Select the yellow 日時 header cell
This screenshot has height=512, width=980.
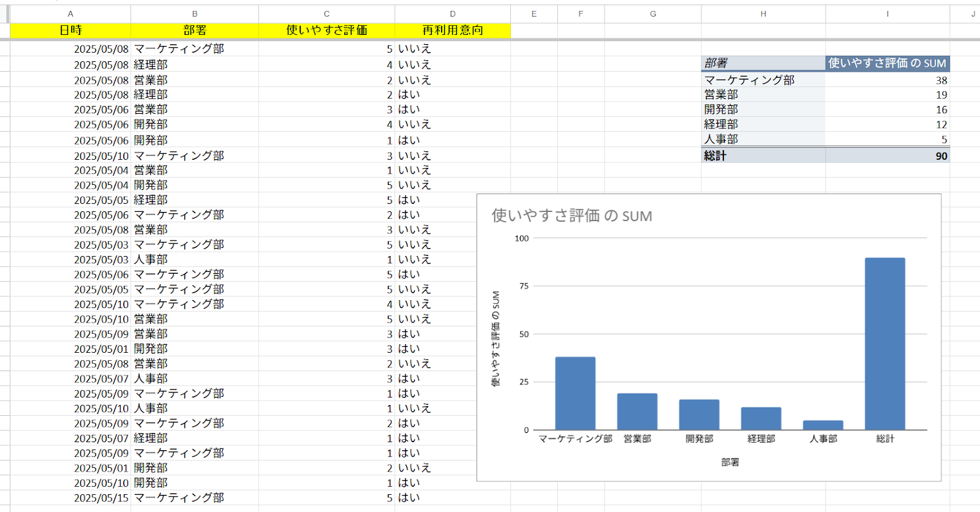(x=70, y=30)
